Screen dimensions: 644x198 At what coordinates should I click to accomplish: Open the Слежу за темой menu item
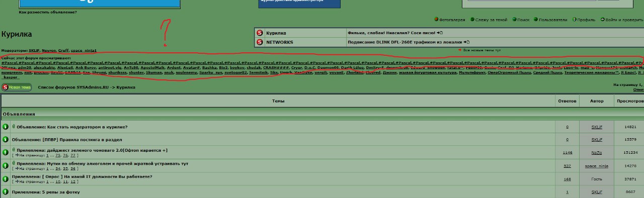491,20
